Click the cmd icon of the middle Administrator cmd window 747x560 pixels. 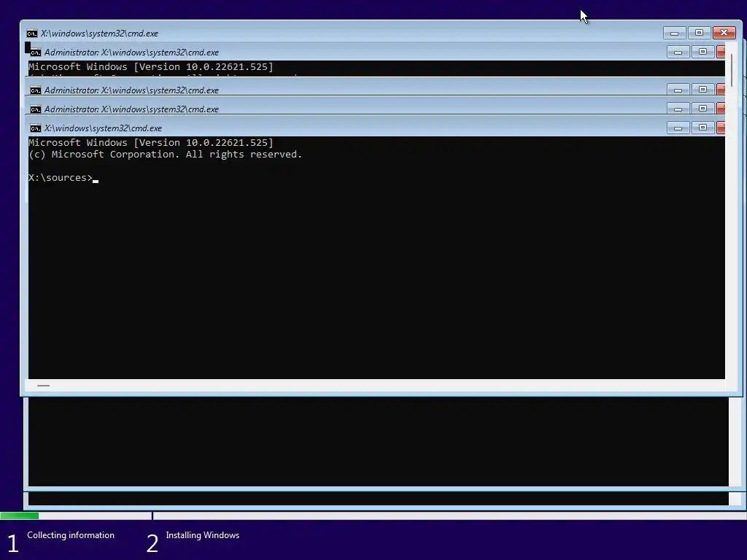pyautogui.click(x=35, y=90)
